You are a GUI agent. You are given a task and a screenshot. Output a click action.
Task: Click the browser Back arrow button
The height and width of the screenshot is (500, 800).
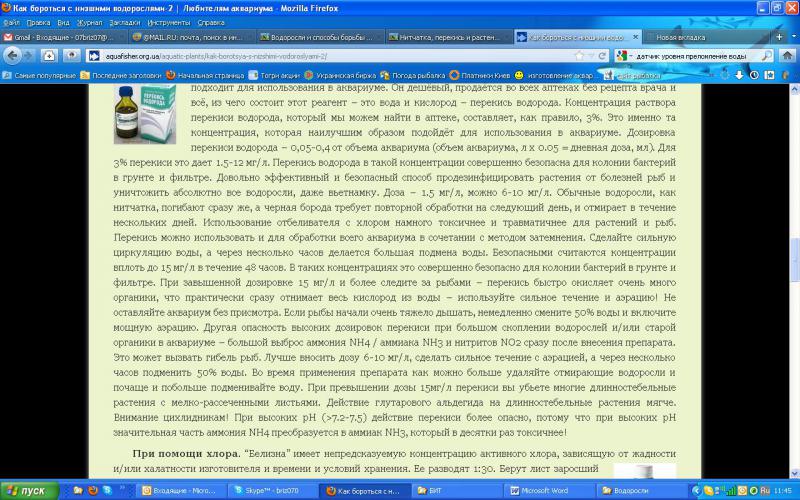pos(14,55)
